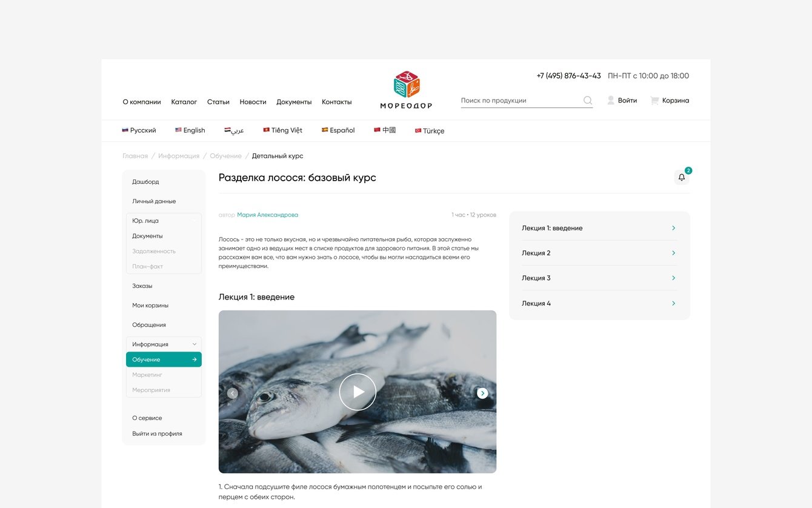812x508 pixels.
Task: Click the Войти user login icon
Action: tap(611, 101)
